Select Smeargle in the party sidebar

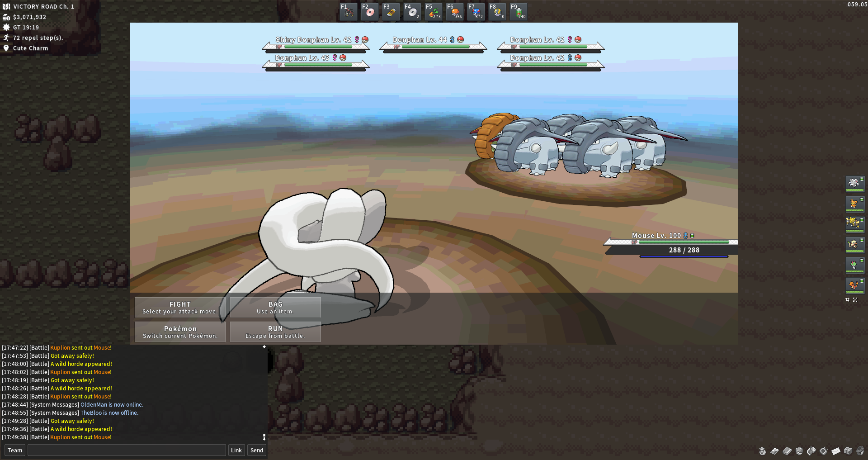coord(854,245)
